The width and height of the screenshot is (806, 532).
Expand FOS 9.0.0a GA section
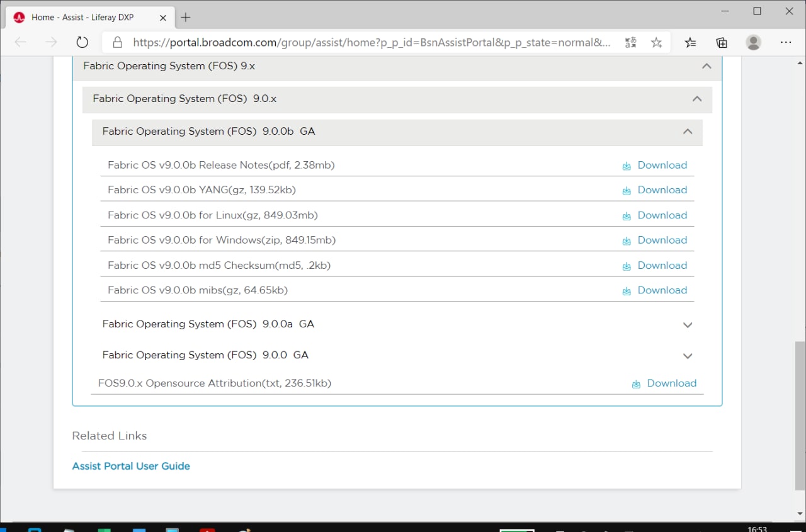click(688, 325)
